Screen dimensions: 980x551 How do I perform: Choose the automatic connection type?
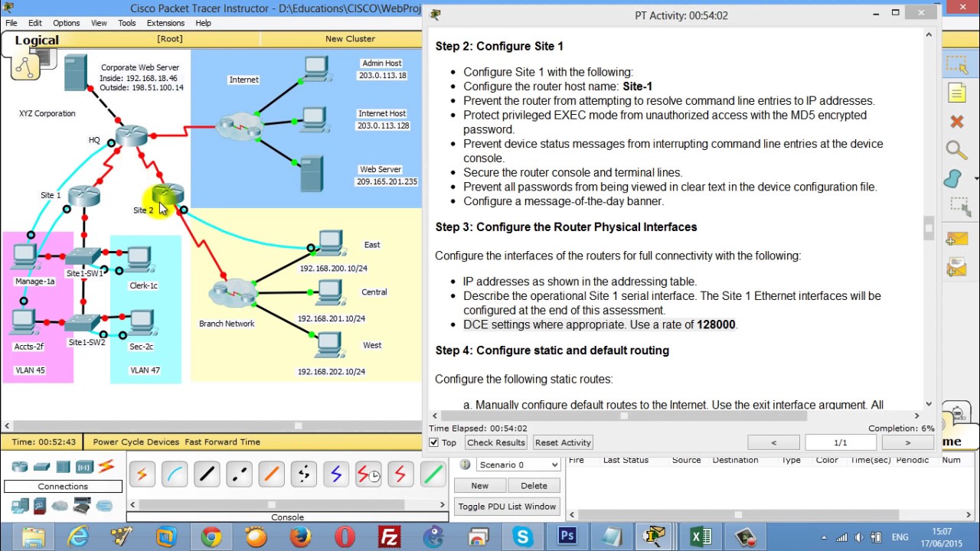point(142,474)
